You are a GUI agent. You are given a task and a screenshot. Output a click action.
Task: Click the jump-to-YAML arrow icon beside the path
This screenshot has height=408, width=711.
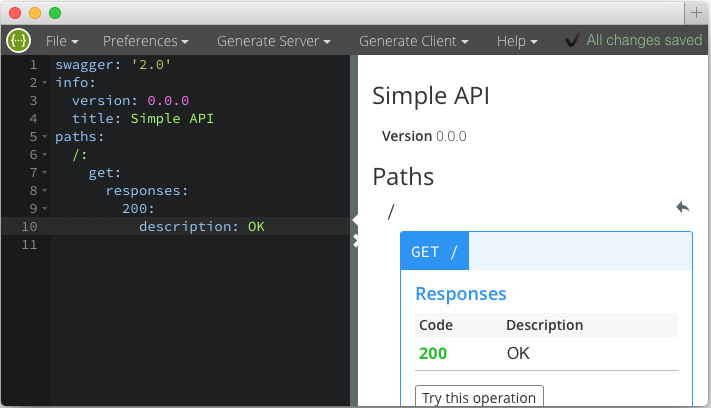click(682, 207)
